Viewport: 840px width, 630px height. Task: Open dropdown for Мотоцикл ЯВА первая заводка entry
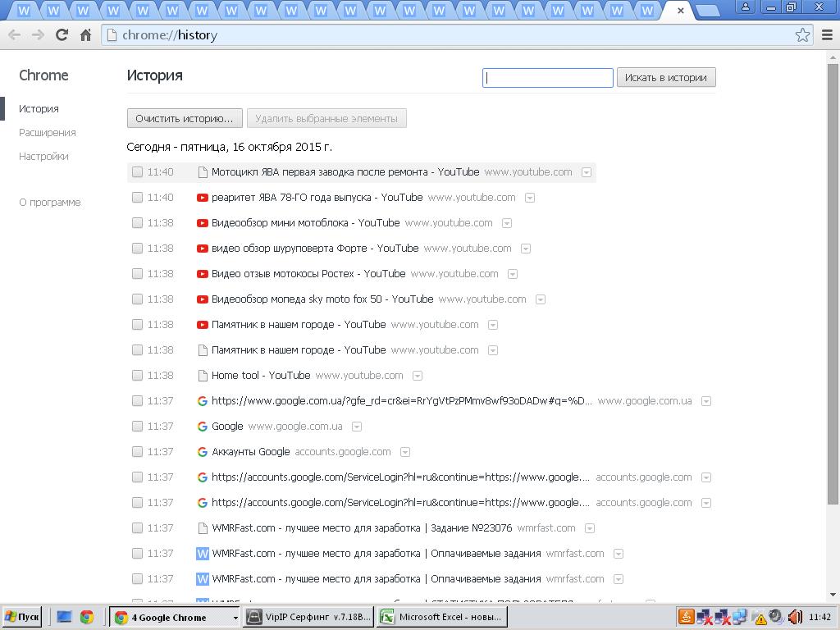pyautogui.click(x=587, y=172)
